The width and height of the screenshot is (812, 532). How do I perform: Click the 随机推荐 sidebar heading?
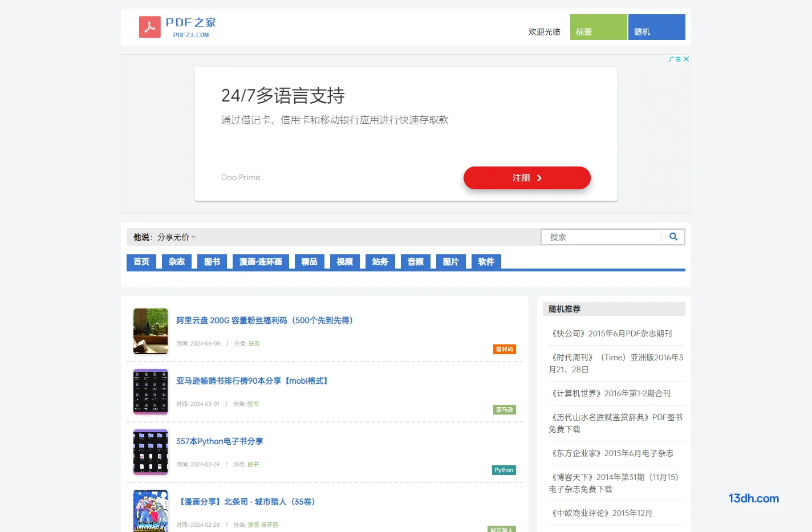point(565,309)
